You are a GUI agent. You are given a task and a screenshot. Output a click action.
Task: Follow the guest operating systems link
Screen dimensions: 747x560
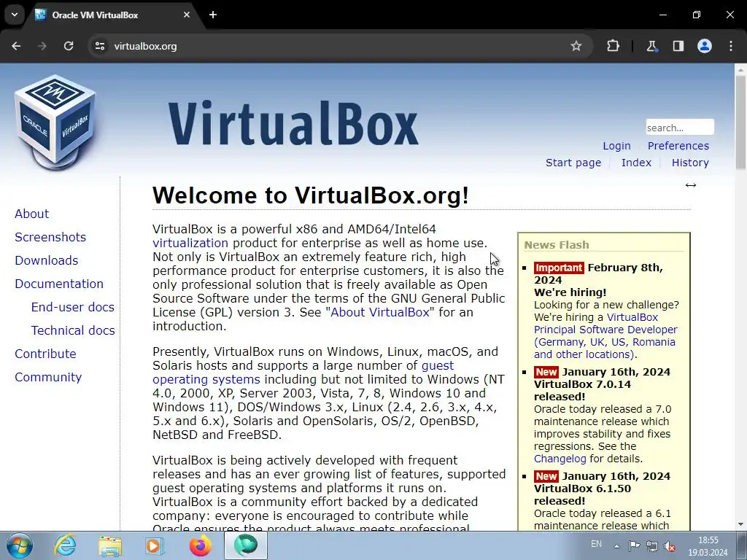[x=206, y=379]
